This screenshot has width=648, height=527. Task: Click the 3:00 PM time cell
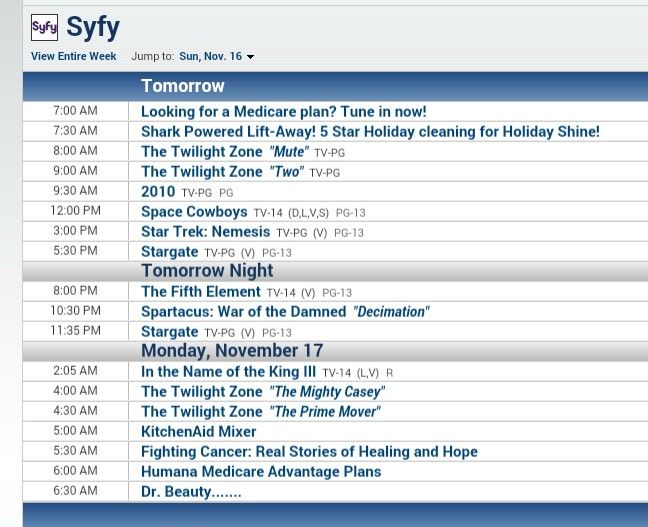click(x=75, y=231)
